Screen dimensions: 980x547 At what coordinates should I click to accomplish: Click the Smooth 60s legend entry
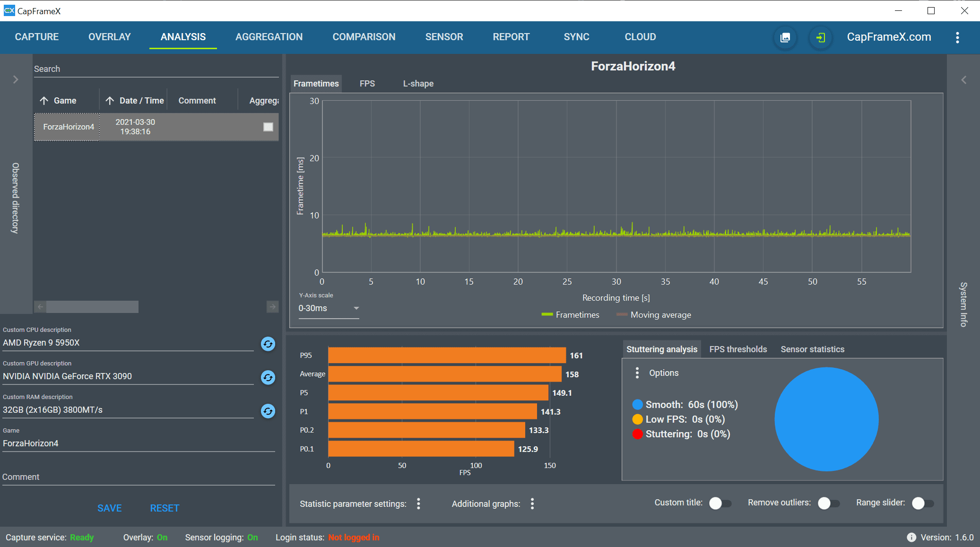pos(685,405)
